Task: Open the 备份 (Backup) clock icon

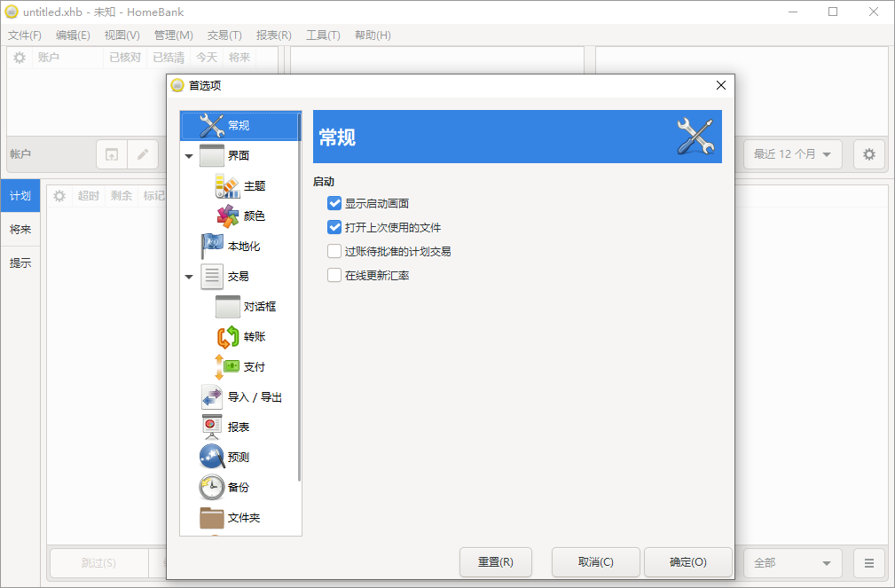Action: tap(210, 487)
